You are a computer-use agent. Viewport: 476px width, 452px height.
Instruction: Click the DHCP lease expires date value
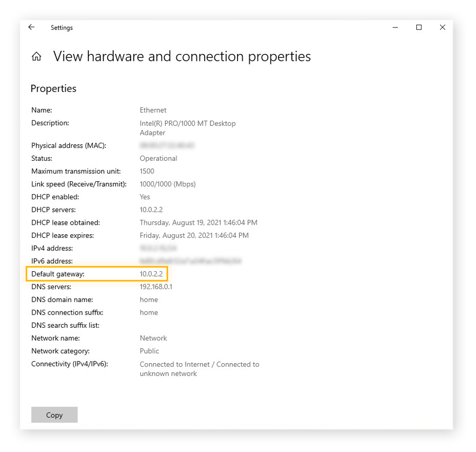pos(194,235)
